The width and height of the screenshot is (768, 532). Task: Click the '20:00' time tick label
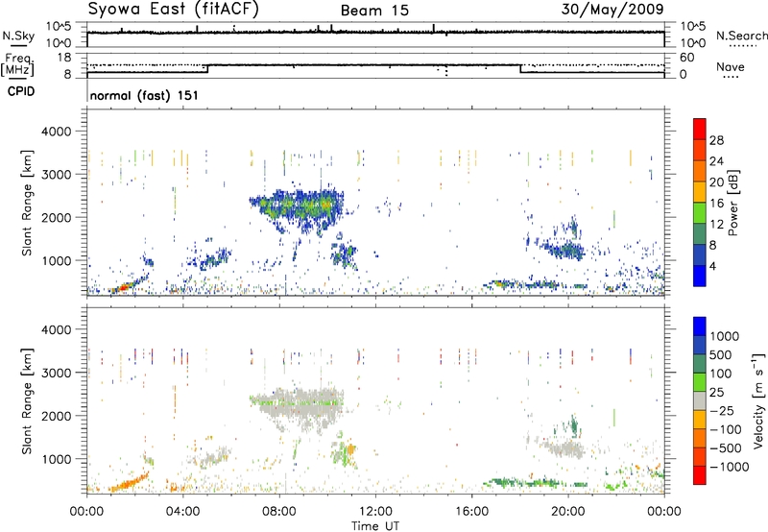click(x=568, y=512)
